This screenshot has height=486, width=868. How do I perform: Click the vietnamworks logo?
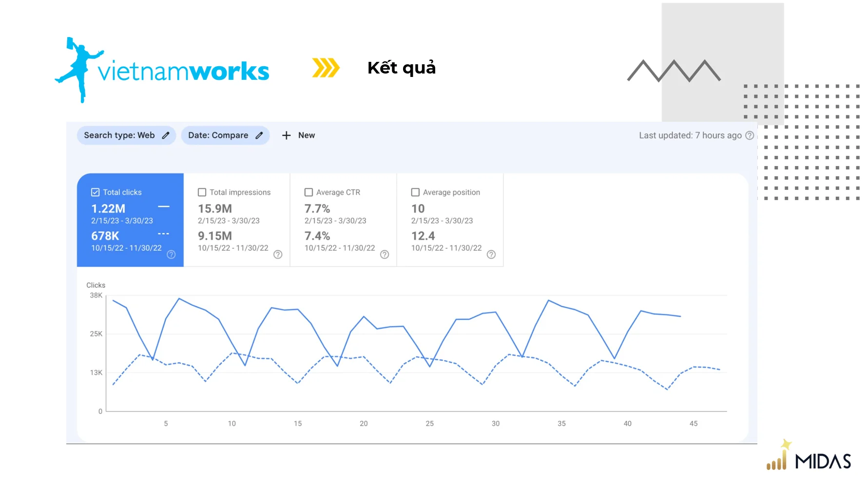click(162, 71)
